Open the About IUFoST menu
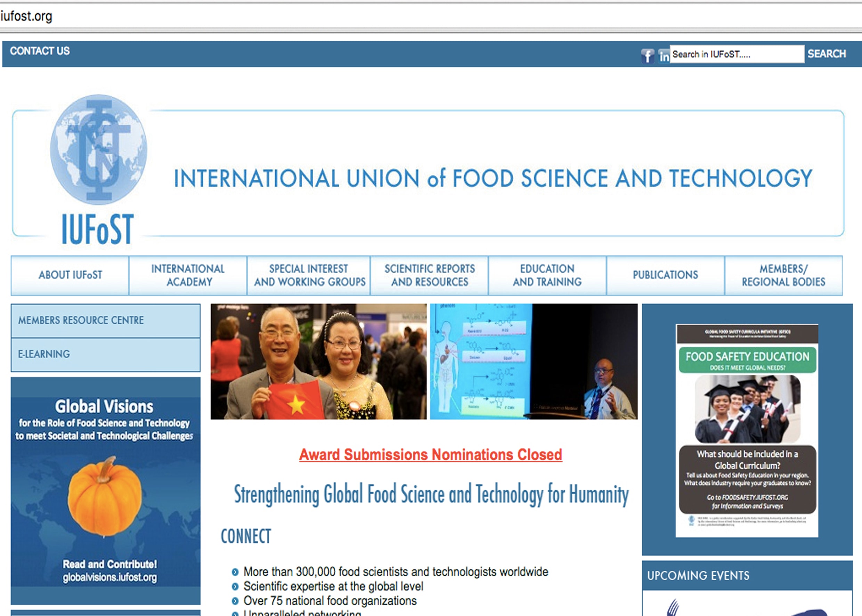The width and height of the screenshot is (862, 616). click(70, 275)
